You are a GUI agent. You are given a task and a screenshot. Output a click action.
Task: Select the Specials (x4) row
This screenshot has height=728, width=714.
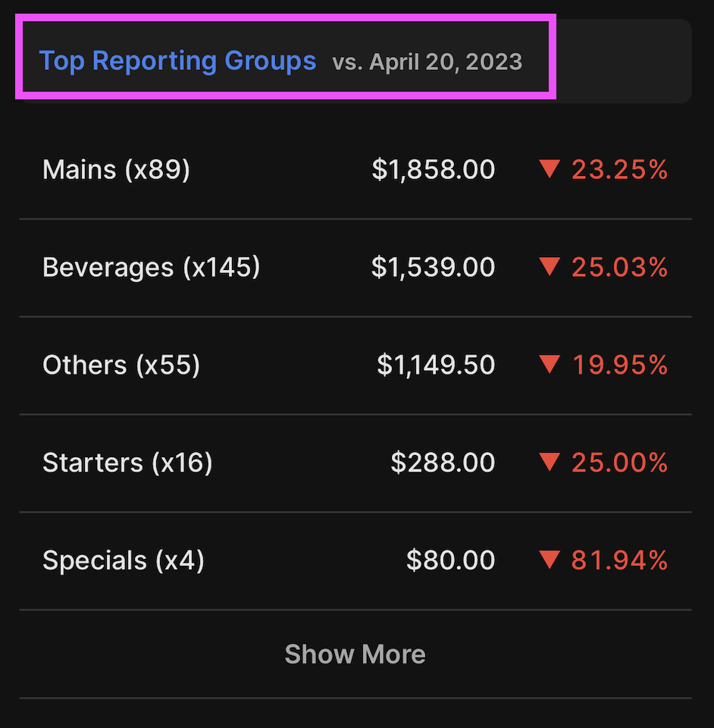(x=124, y=561)
